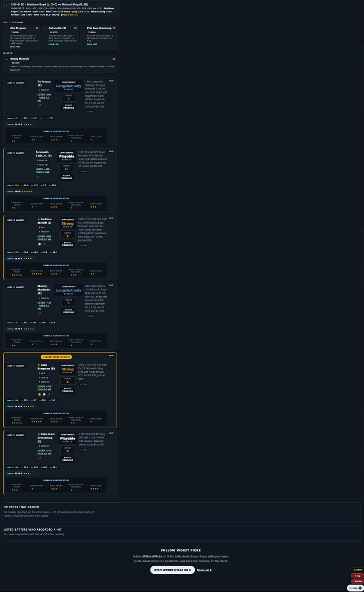Click star icon beside Jackson Merrill (L) name
The height and width of the screenshot is (592, 364).
coord(39,219)
